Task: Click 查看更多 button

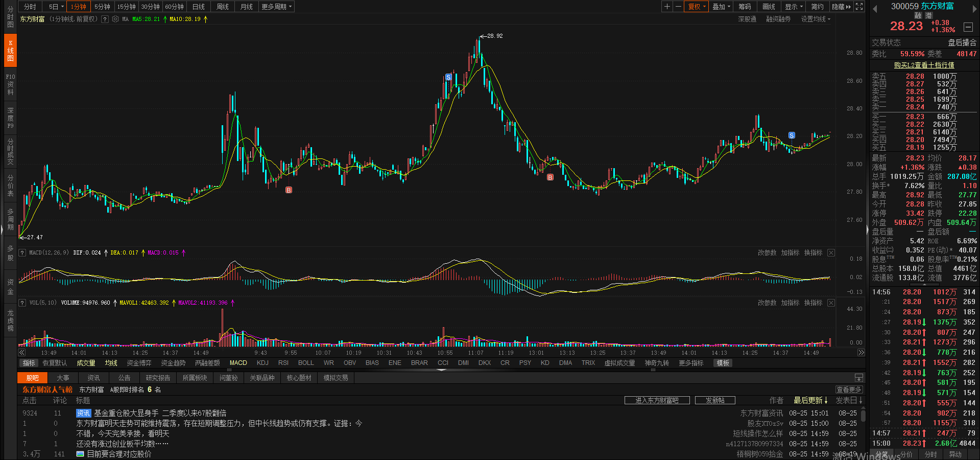Action: click(849, 389)
